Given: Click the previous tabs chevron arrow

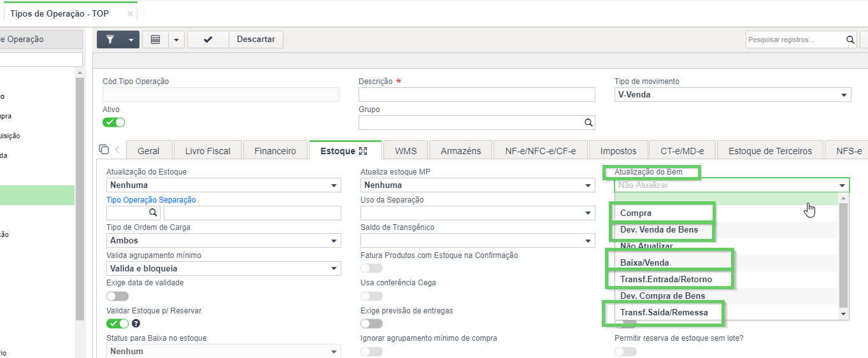Looking at the screenshot, I should coord(117,150).
